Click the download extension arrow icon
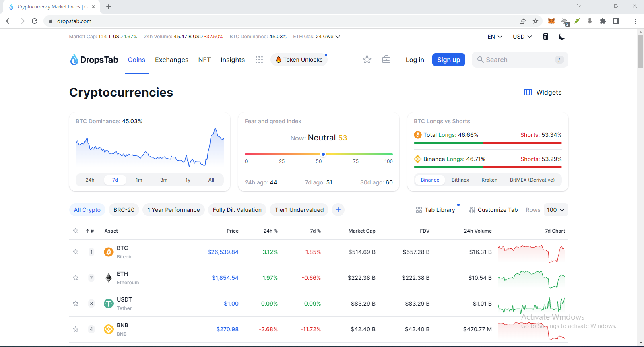The height and width of the screenshot is (347, 644). pos(590,21)
